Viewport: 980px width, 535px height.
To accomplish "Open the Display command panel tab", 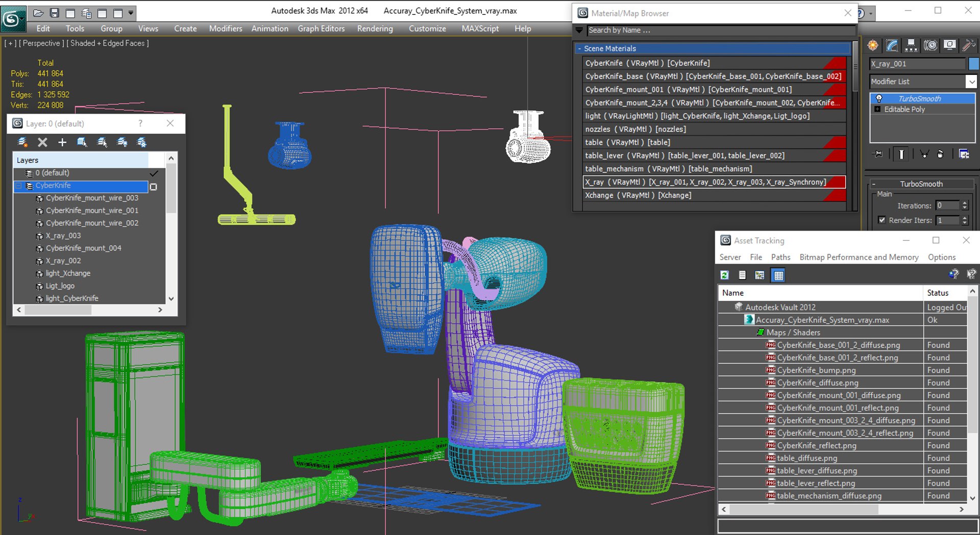I will point(949,45).
